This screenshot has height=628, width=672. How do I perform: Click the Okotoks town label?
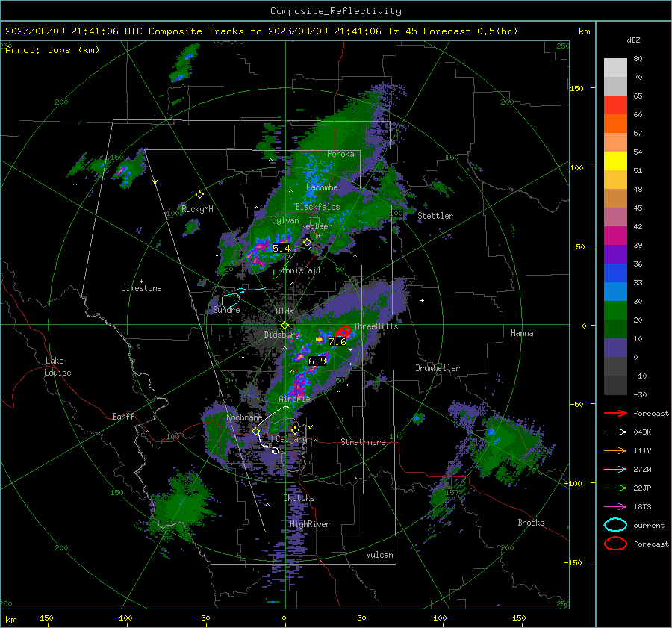tap(299, 498)
